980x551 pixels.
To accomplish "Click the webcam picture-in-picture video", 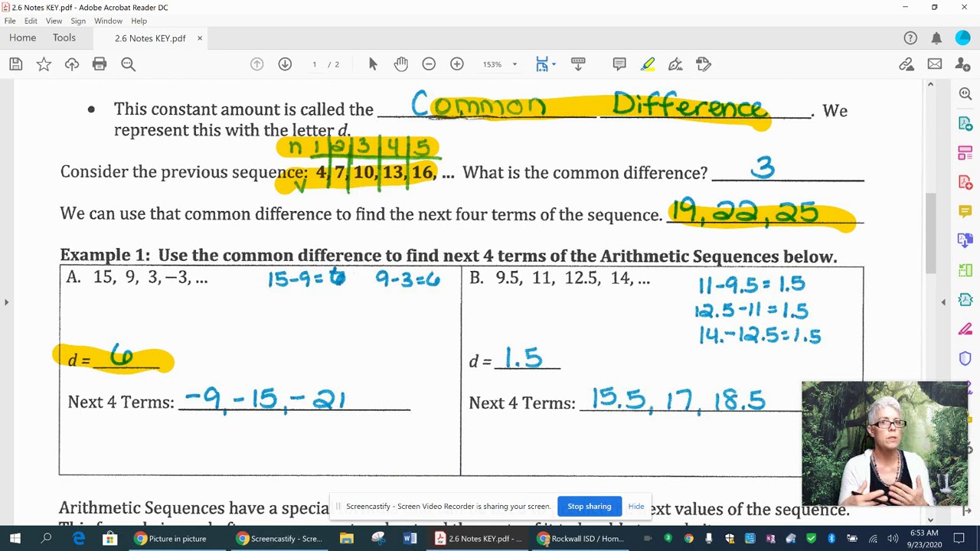I will coord(884,444).
